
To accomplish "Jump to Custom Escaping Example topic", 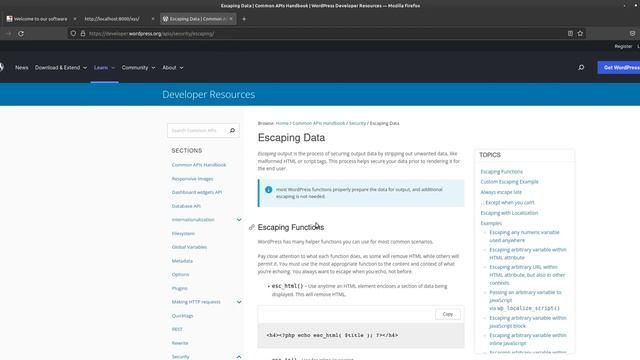I will coord(509,182).
